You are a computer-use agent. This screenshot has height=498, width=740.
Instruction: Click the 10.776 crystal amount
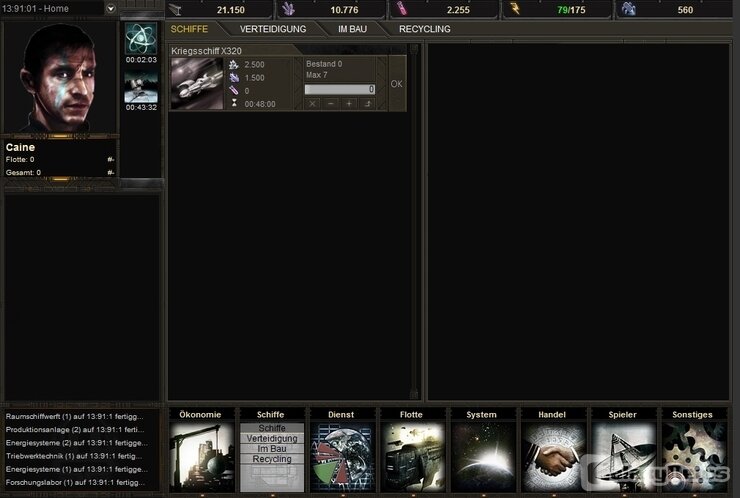tap(344, 10)
